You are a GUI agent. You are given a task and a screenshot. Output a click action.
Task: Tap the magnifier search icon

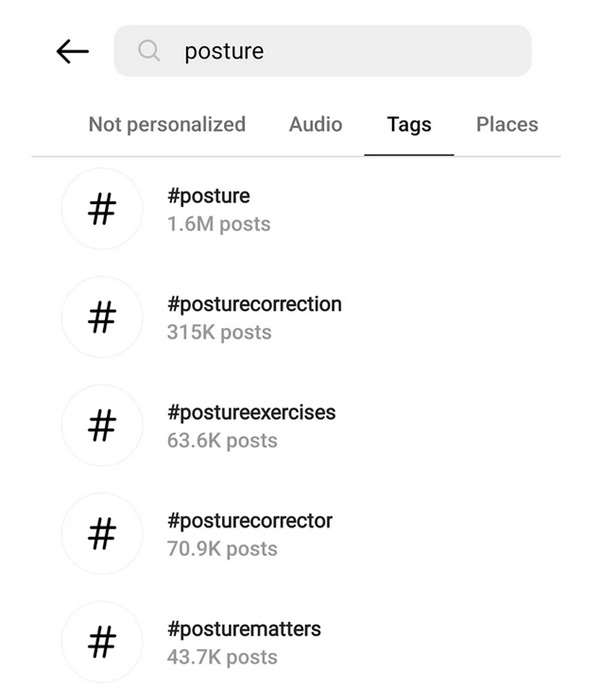pos(149,51)
